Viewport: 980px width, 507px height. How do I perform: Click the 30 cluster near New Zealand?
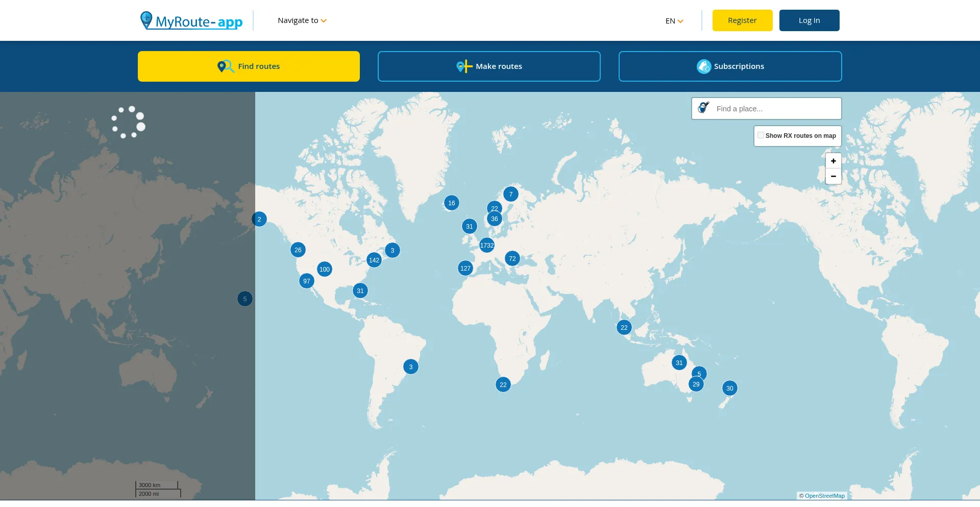[x=730, y=389]
